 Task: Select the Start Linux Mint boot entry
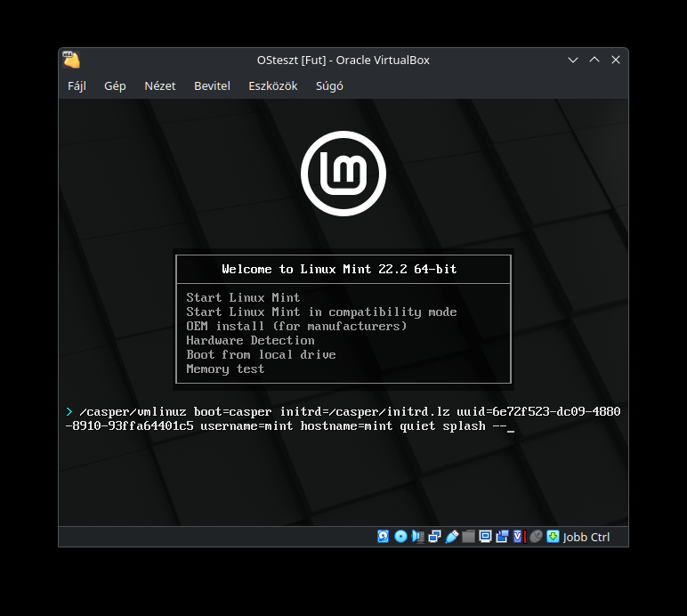click(243, 297)
